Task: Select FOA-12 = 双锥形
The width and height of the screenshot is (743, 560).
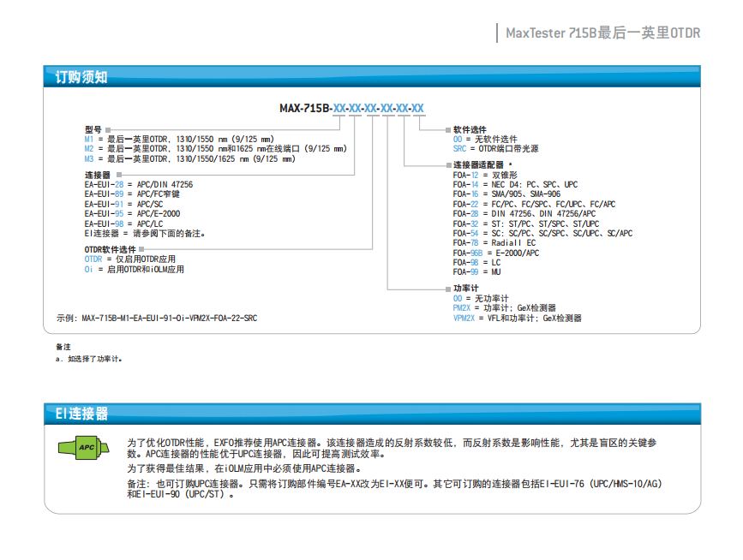Action: (485, 176)
